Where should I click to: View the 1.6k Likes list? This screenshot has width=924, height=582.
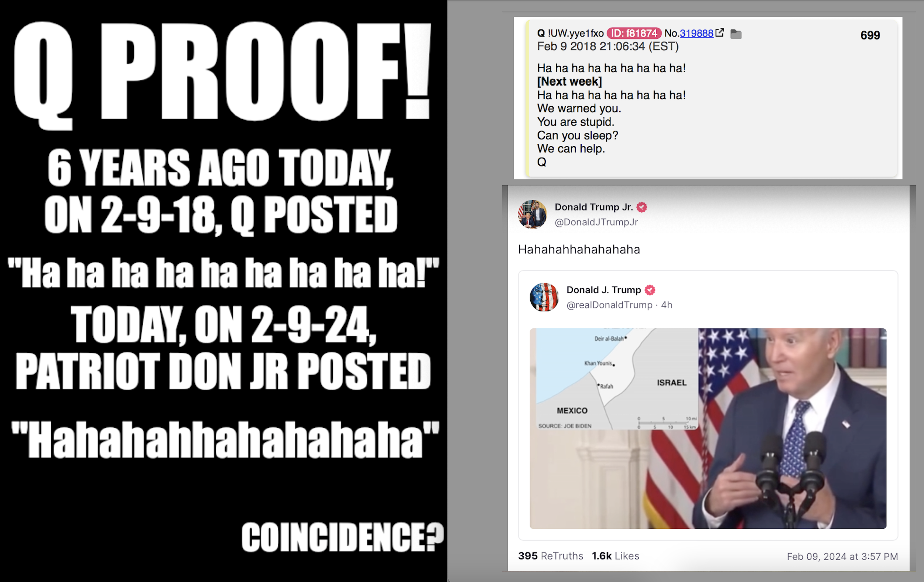(616, 556)
